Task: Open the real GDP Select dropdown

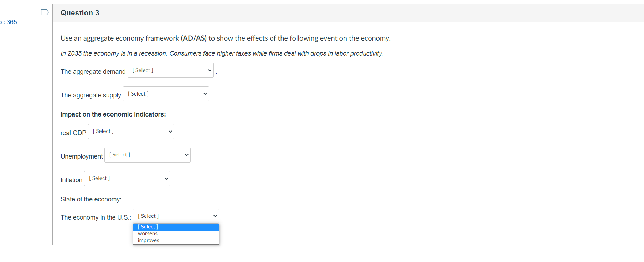Action: coord(131,131)
